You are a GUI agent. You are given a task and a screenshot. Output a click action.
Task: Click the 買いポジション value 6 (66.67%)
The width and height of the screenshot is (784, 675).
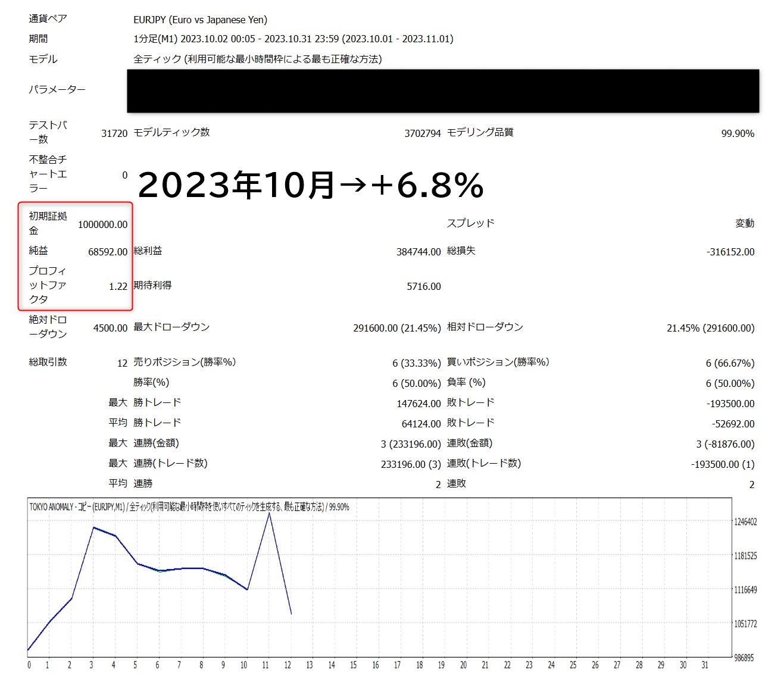coord(730,363)
